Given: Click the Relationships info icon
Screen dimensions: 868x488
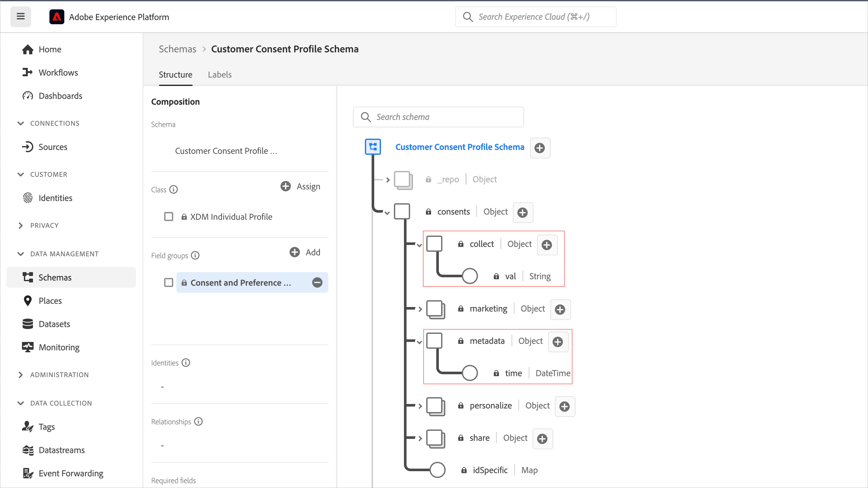Looking at the screenshot, I should (198, 422).
